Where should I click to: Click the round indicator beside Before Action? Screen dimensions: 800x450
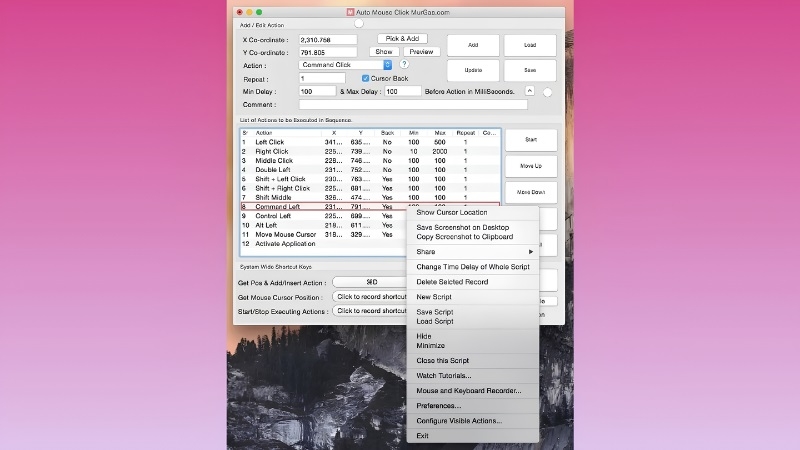tap(547, 93)
